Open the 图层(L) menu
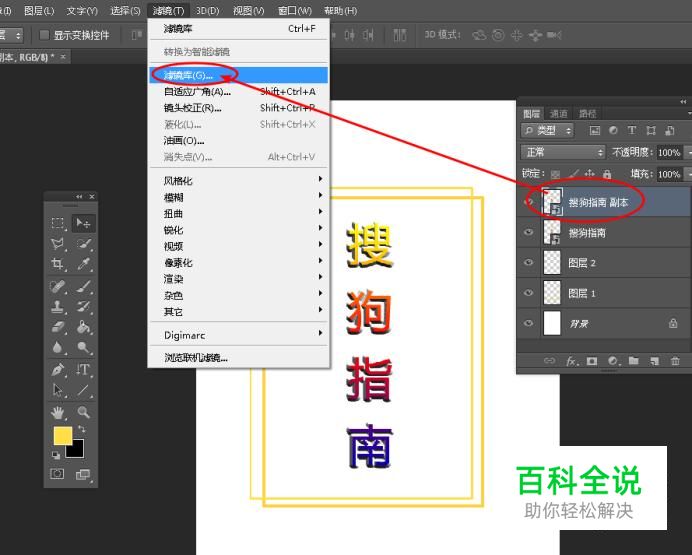The image size is (692, 555). (x=39, y=11)
